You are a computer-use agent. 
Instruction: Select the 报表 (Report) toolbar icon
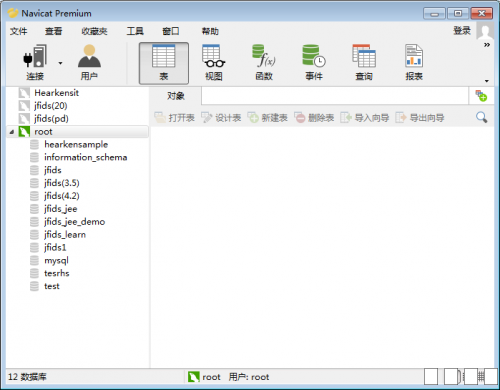pyautogui.click(x=414, y=63)
